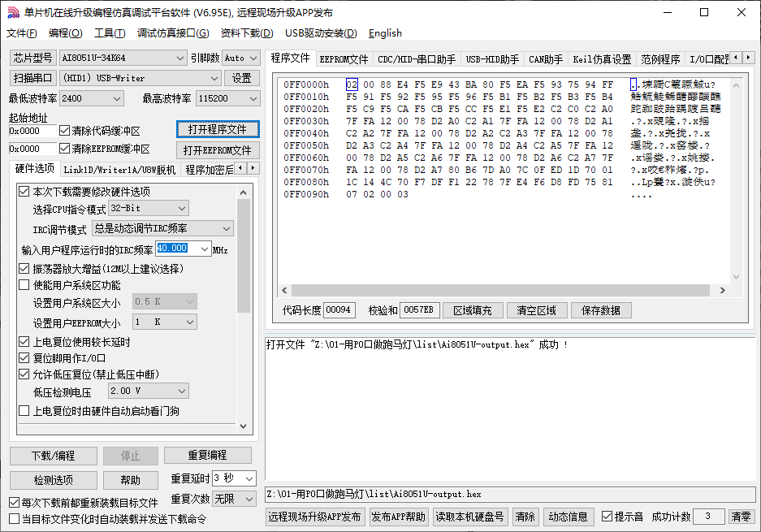Screen dimensions: 761x532
Task: Open IRC frequency 40.000 dropdown arrow
Action: [x=205, y=249]
